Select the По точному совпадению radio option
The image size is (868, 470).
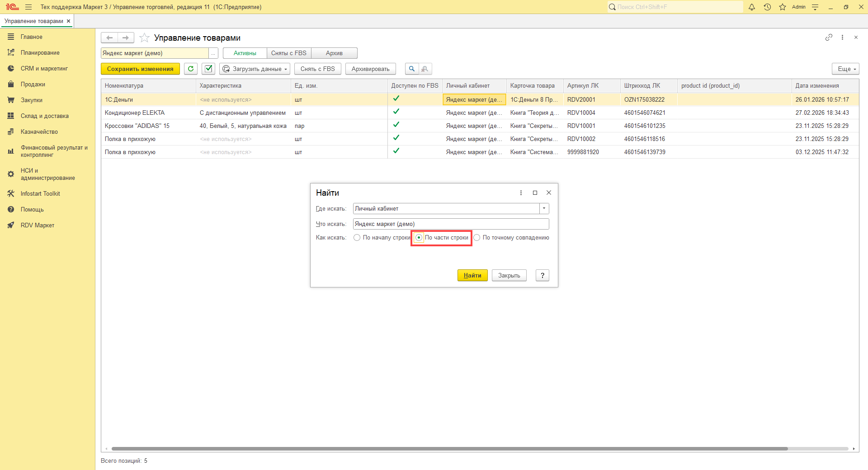477,238
